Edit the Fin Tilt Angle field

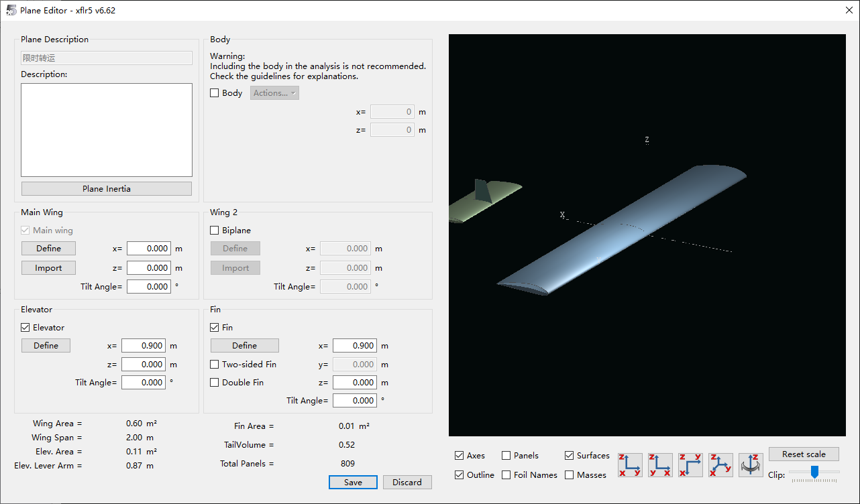click(355, 401)
